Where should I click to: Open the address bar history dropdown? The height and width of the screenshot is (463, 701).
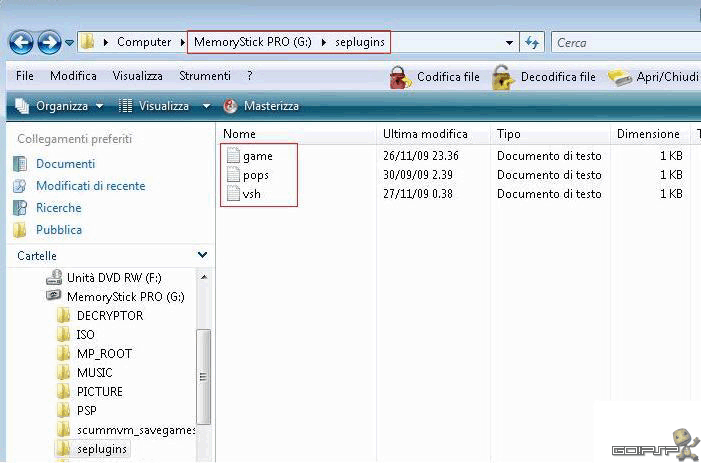click(x=509, y=43)
